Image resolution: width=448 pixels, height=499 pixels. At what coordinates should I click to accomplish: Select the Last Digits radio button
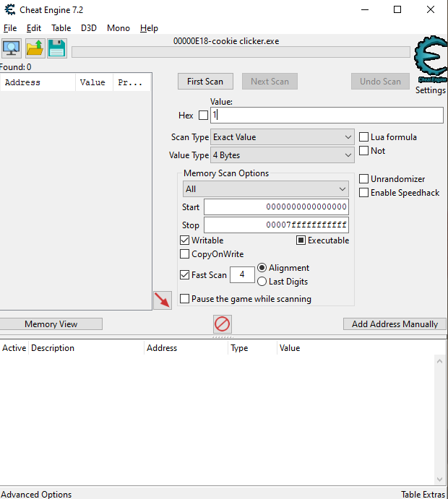click(262, 282)
